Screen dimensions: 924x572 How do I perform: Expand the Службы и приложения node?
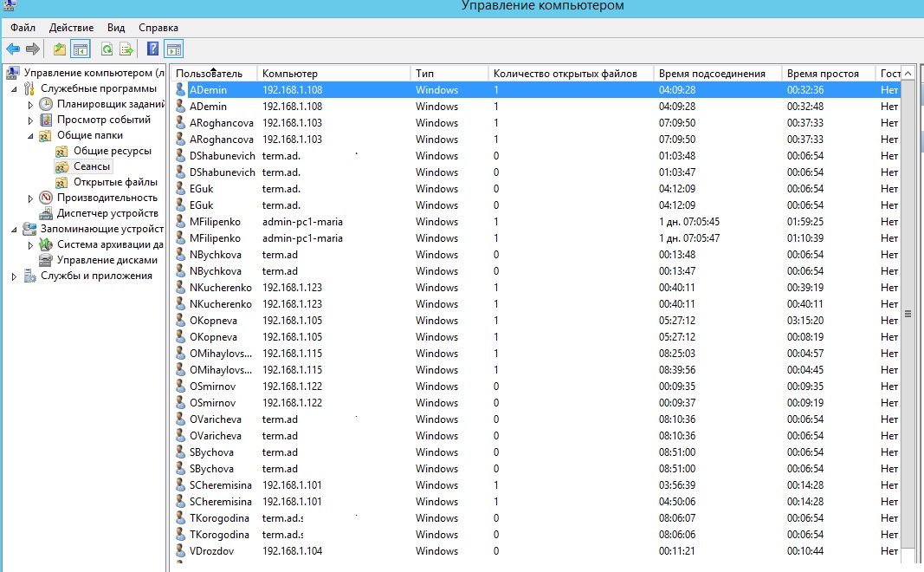(x=14, y=276)
